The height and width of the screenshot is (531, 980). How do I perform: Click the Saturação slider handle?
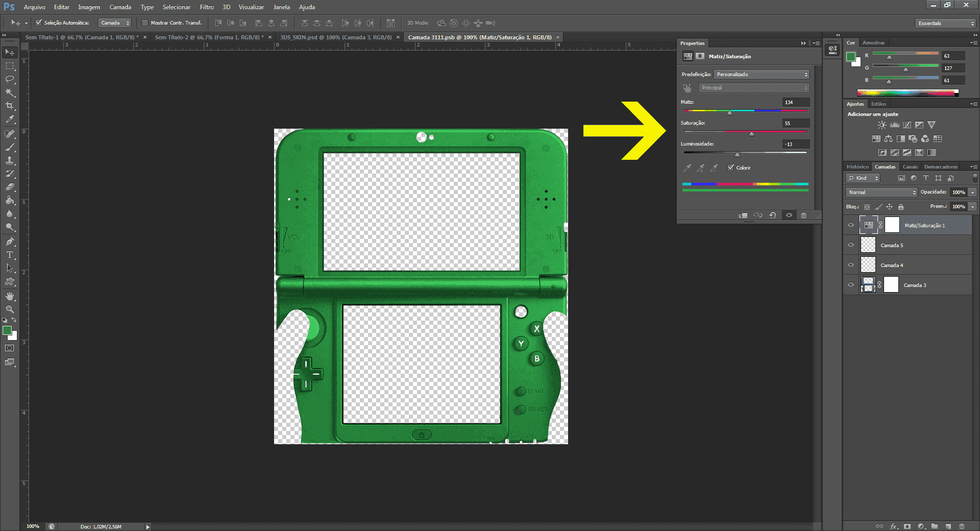(x=751, y=134)
